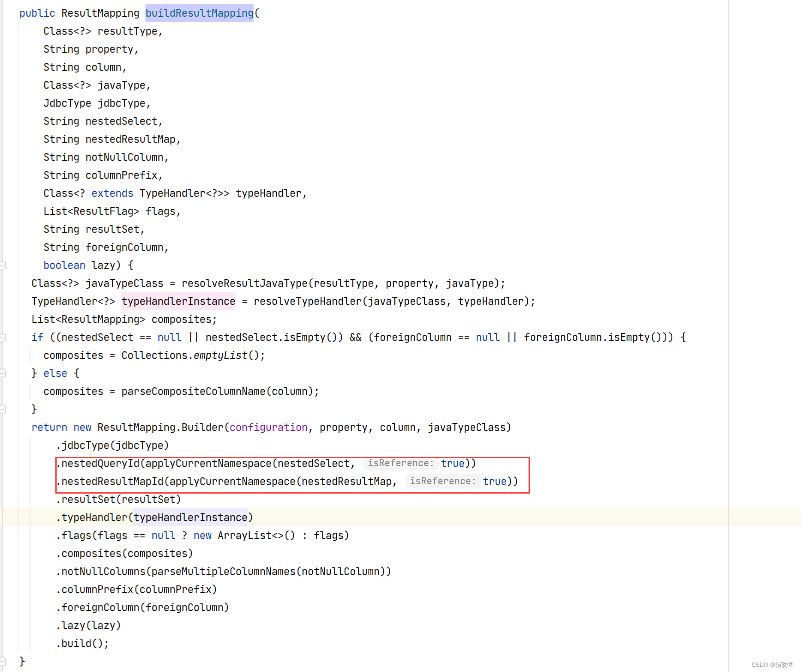The width and height of the screenshot is (801, 672).
Task: Click 'foreignColumn.isEmpty()' in the if condition
Action: click(592, 338)
